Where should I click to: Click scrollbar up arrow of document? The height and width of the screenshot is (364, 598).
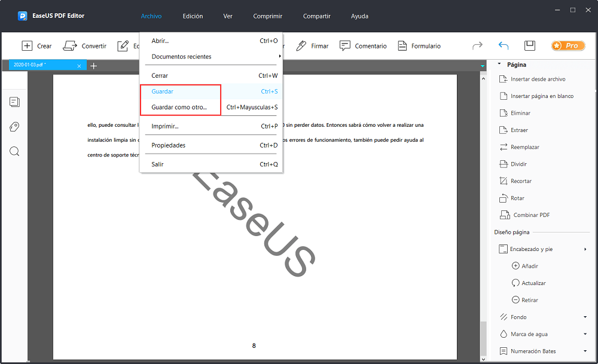484,78
